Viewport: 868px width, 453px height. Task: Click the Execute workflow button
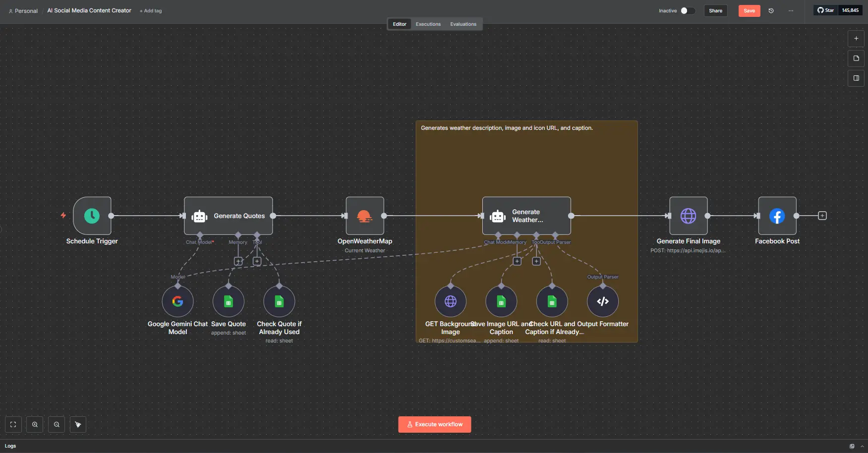point(434,424)
